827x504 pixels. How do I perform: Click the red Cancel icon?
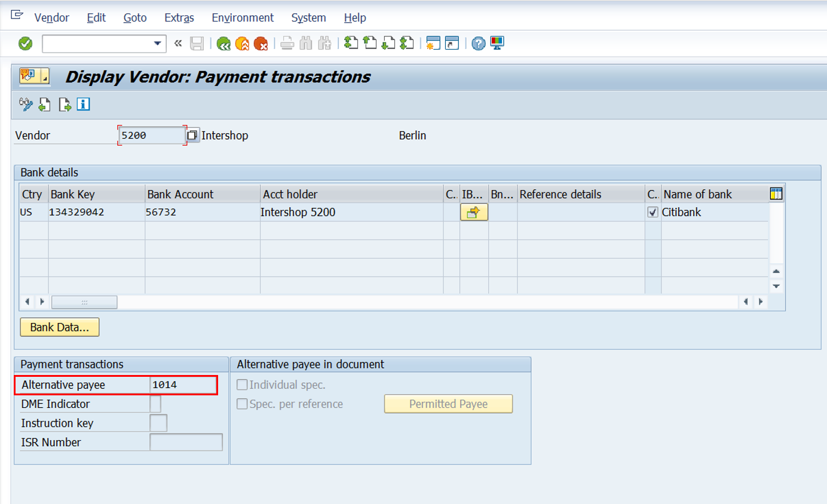[261, 43]
